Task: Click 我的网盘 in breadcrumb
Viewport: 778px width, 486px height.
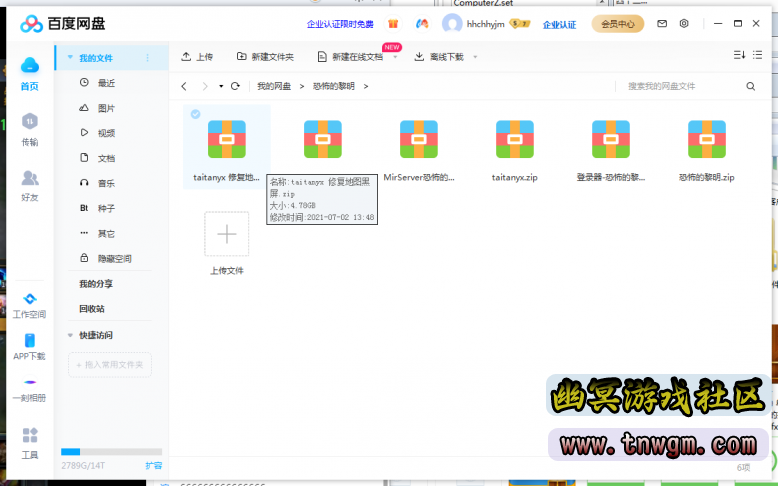Action: (x=274, y=86)
